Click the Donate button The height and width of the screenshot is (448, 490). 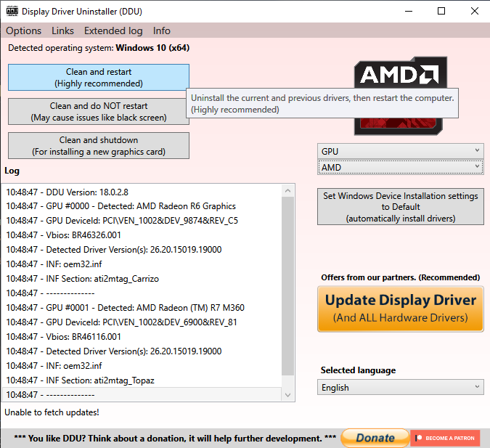click(375, 438)
